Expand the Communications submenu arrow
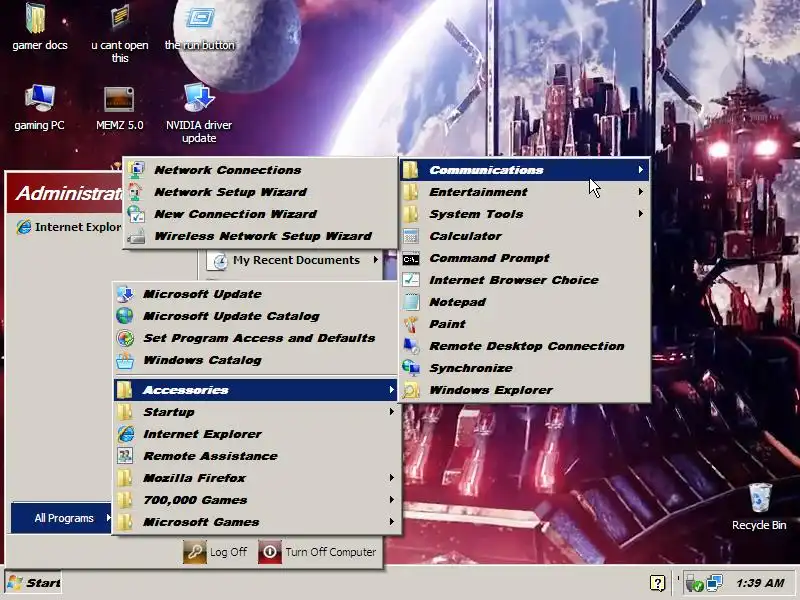This screenshot has height=600, width=800. tap(641, 169)
